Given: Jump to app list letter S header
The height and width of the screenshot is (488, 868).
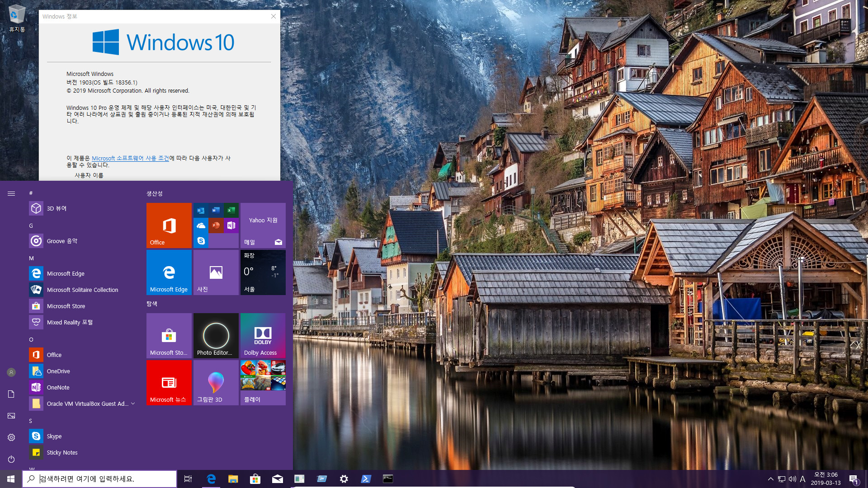Looking at the screenshot, I should coord(31,421).
